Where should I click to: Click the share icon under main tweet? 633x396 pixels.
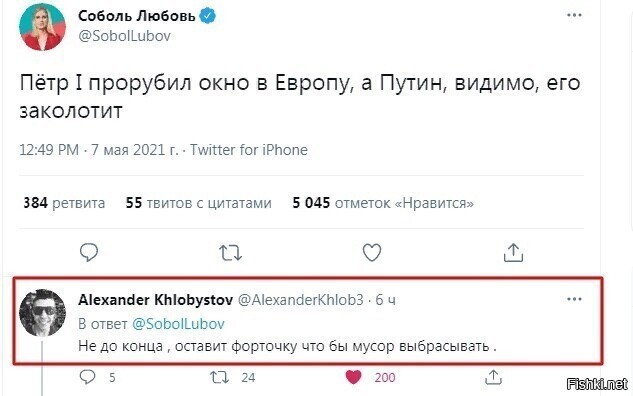(x=514, y=253)
